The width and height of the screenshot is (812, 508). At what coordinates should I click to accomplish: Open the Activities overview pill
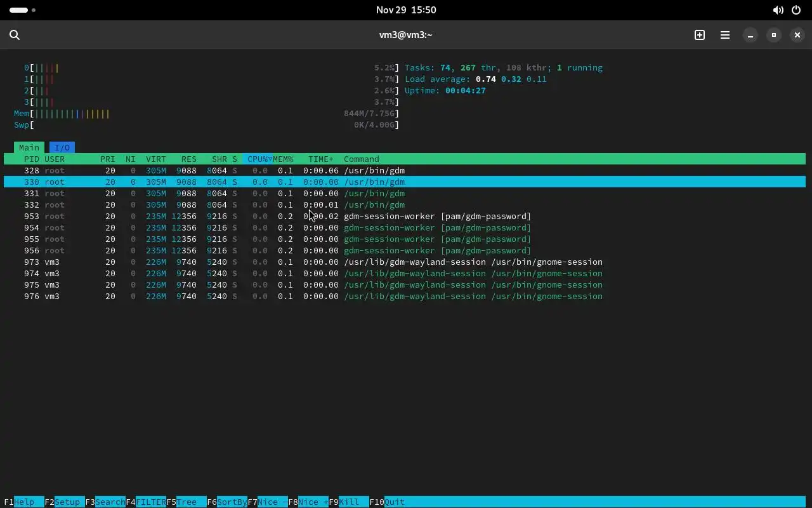23,10
